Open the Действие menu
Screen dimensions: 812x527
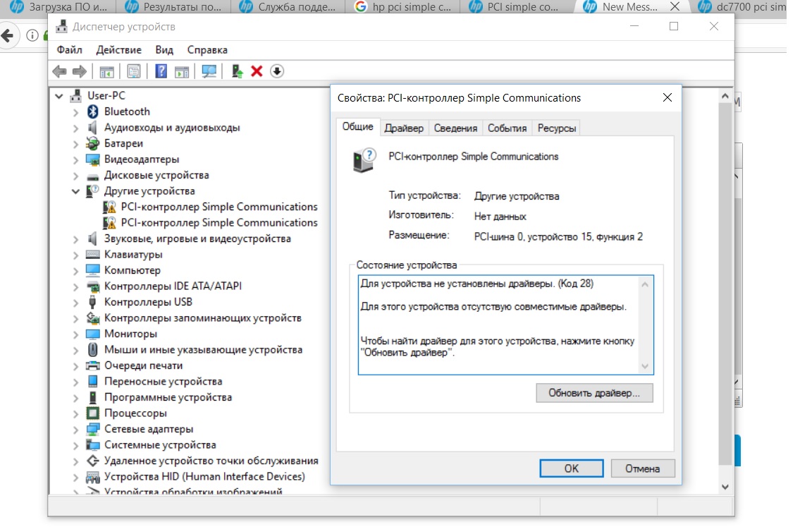coord(118,50)
